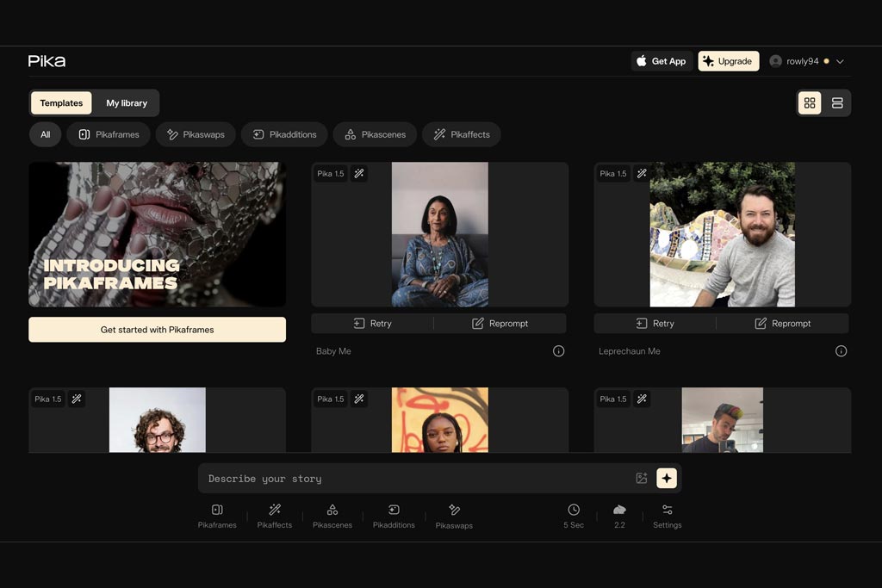Click Get started with Pikaframes button
Screen dimensions: 882x588
pyautogui.click(x=157, y=330)
